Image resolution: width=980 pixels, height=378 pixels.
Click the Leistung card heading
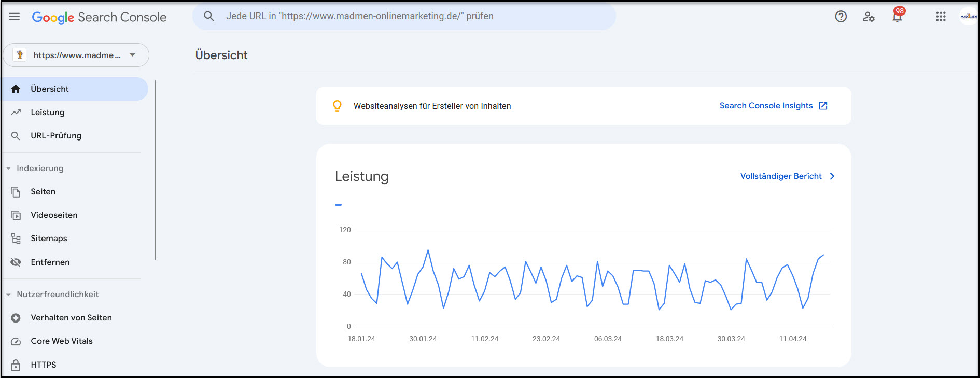pos(361,176)
